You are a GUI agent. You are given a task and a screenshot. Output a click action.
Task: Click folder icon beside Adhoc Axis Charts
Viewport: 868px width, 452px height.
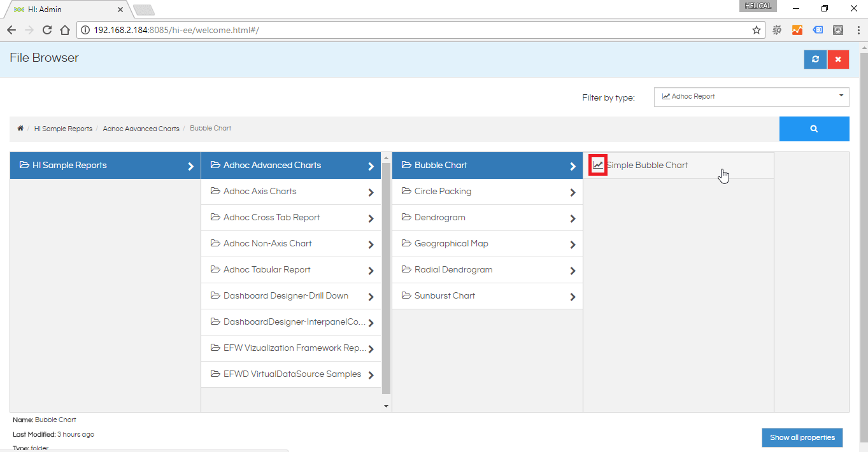point(215,191)
